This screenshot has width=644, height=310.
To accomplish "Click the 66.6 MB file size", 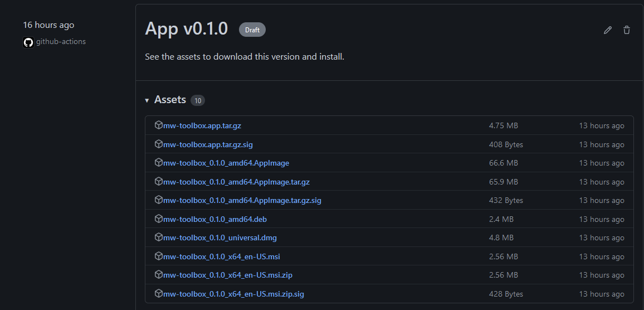I will point(503,163).
